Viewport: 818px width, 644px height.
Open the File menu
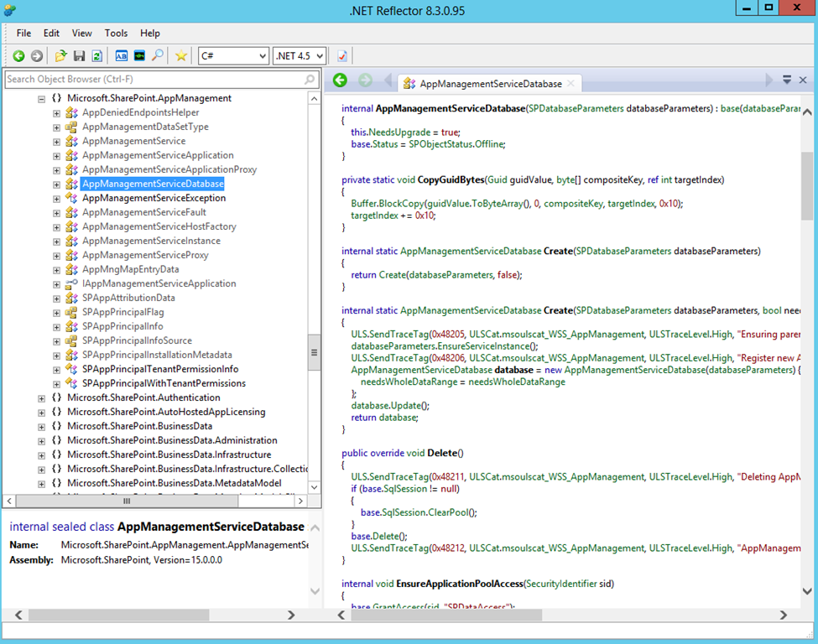click(x=23, y=33)
